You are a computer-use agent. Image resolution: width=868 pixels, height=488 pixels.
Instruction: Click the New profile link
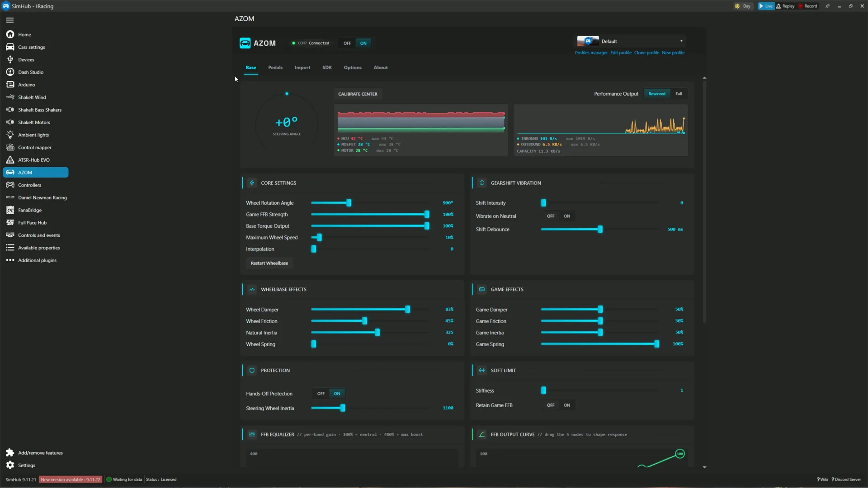(x=673, y=53)
